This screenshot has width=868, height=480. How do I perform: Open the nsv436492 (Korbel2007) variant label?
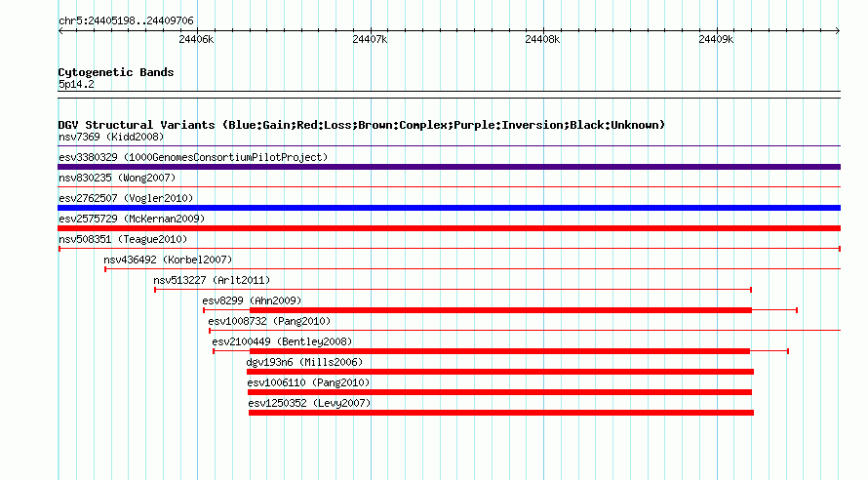coord(168,260)
